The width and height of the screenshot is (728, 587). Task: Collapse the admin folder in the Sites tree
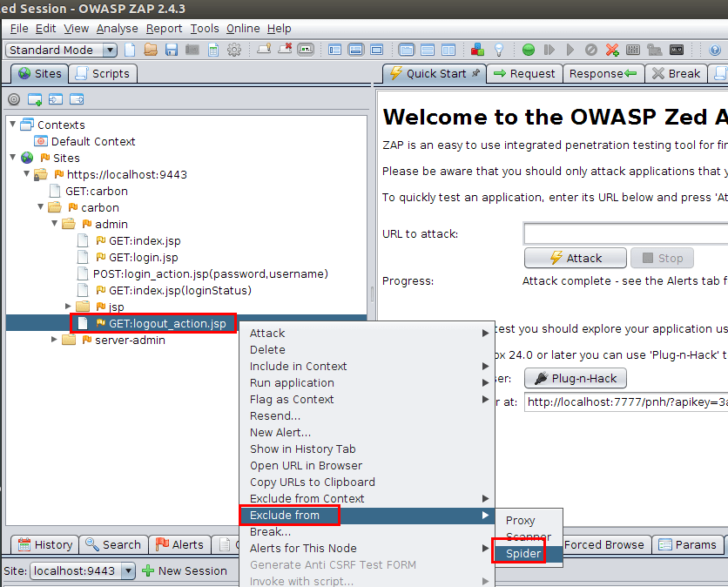(54, 224)
